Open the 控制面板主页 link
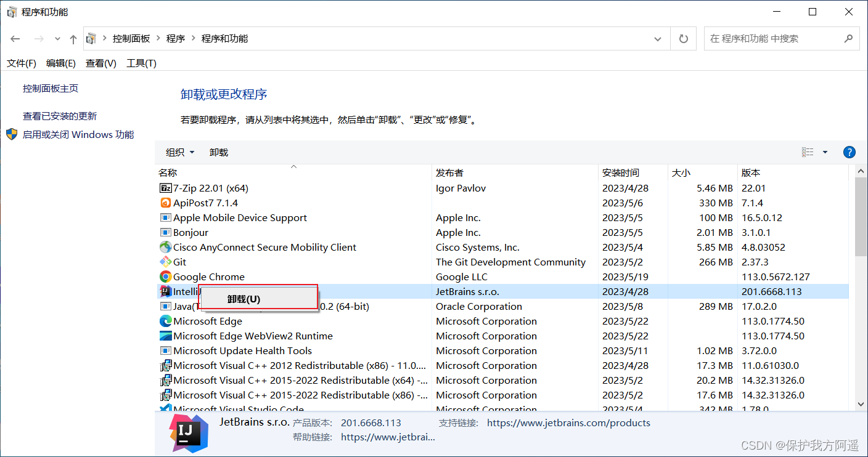Image resolution: width=868 pixels, height=457 pixels. [51, 89]
